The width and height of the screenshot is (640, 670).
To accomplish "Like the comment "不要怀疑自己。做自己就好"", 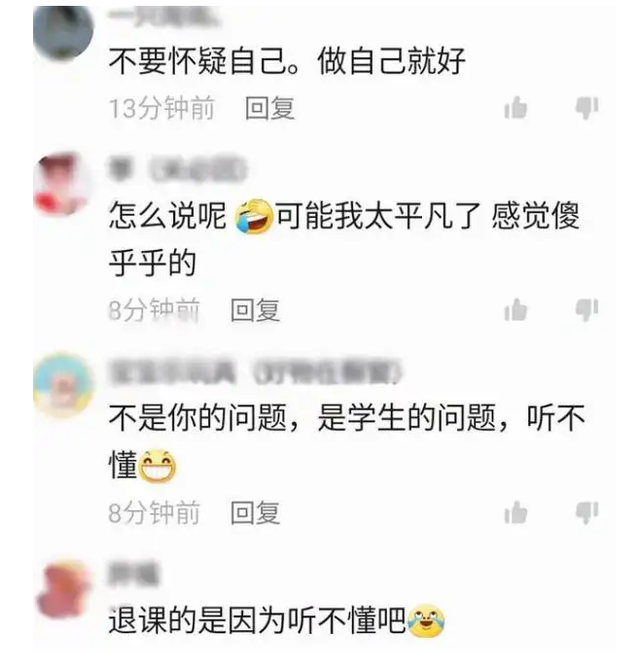I will pyautogui.click(x=516, y=108).
